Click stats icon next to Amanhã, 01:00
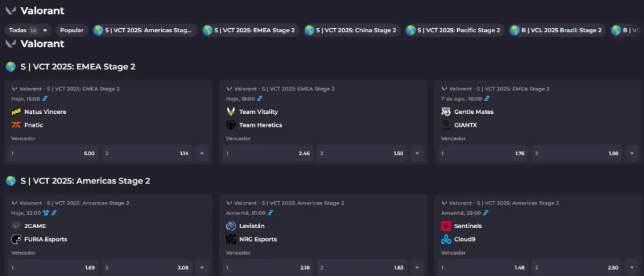Image resolution: width=644 pixels, height=276 pixels. pos(270,213)
